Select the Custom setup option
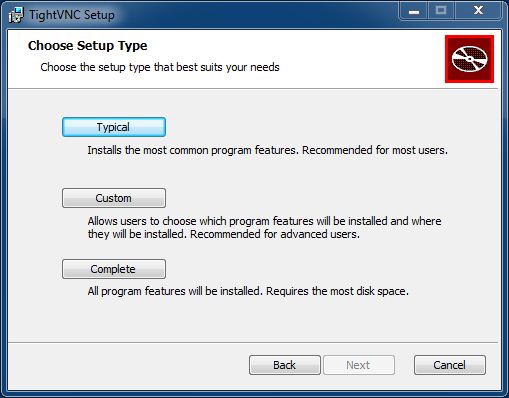 (114, 198)
